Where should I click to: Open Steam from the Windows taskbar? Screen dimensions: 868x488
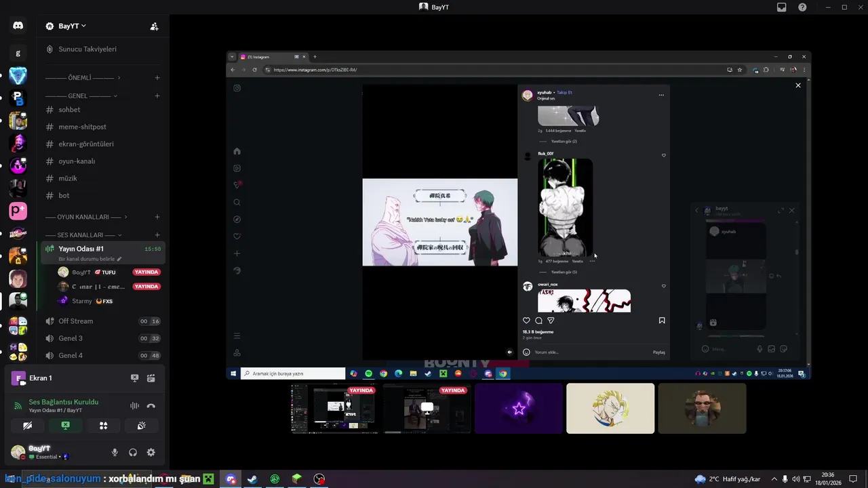click(252, 479)
